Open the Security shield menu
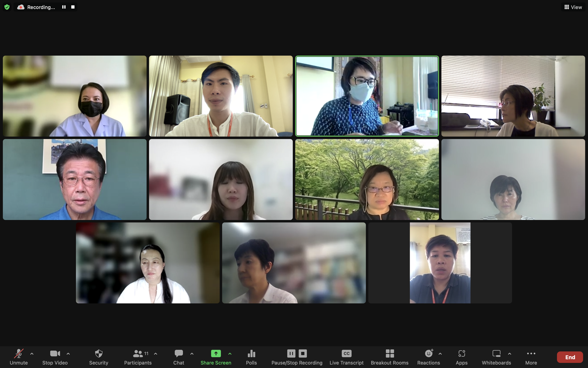This screenshot has width=588, height=368. (99, 357)
